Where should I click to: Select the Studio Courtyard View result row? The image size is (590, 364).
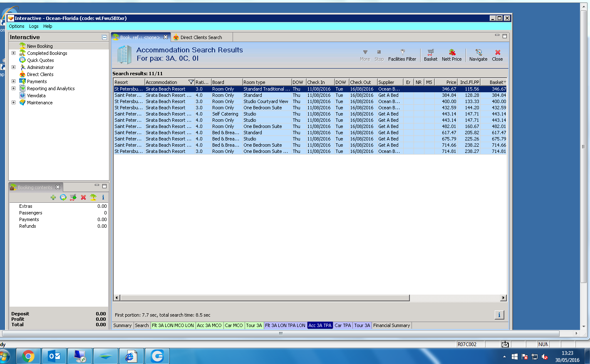point(310,101)
